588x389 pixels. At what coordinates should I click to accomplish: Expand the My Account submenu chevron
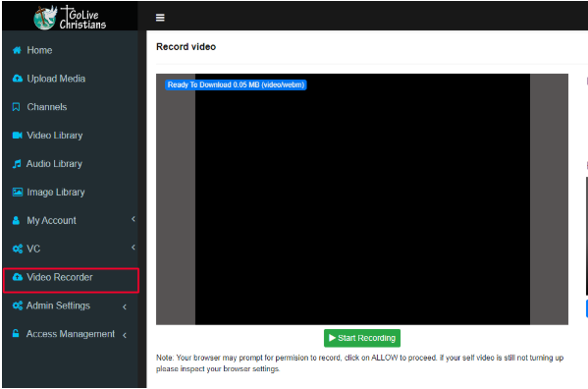134,219
